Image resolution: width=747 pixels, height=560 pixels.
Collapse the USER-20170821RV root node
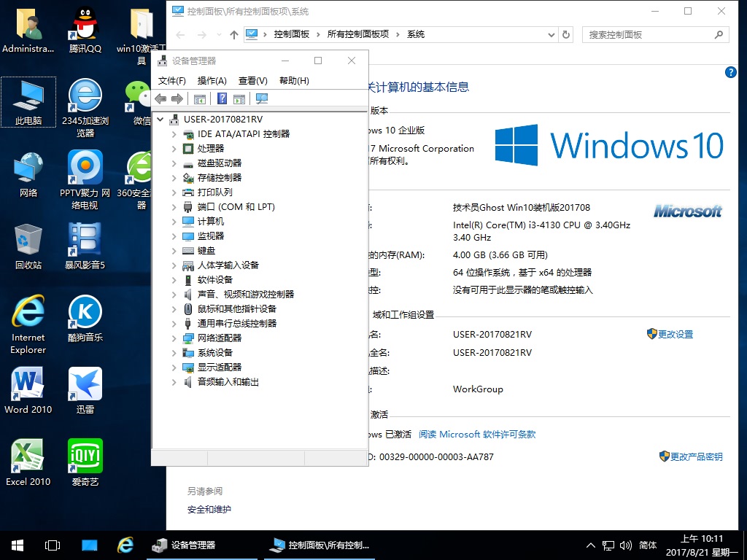click(x=160, y=120)
